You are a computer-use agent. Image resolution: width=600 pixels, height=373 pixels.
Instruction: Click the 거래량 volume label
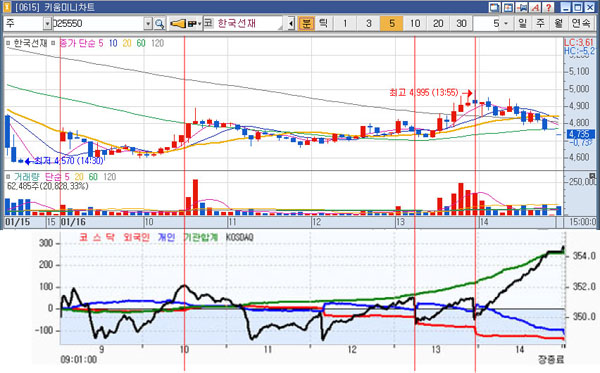coord(27,177)
